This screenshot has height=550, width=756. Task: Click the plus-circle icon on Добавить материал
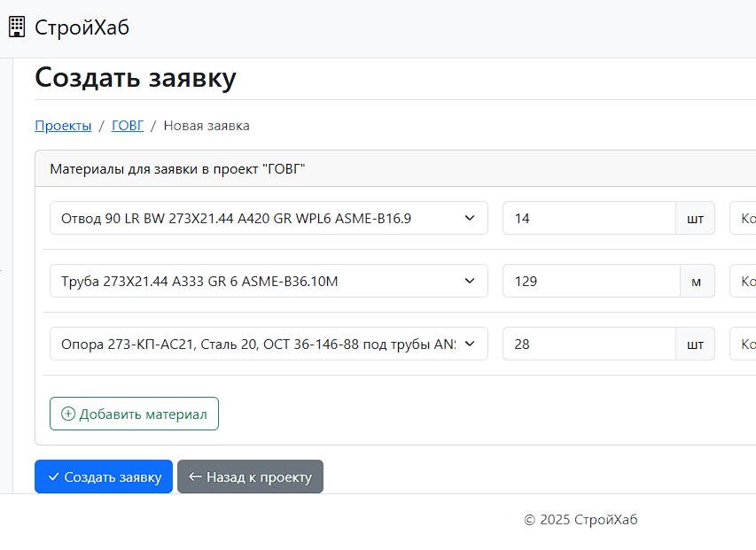(x=68, y=414)
